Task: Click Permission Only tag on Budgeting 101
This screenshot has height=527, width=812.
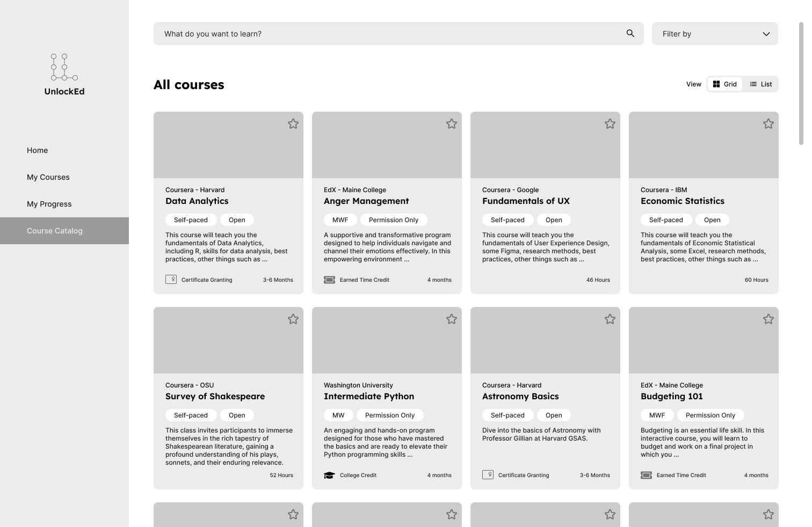Action: pyautogui.click(x=711, y=415)
